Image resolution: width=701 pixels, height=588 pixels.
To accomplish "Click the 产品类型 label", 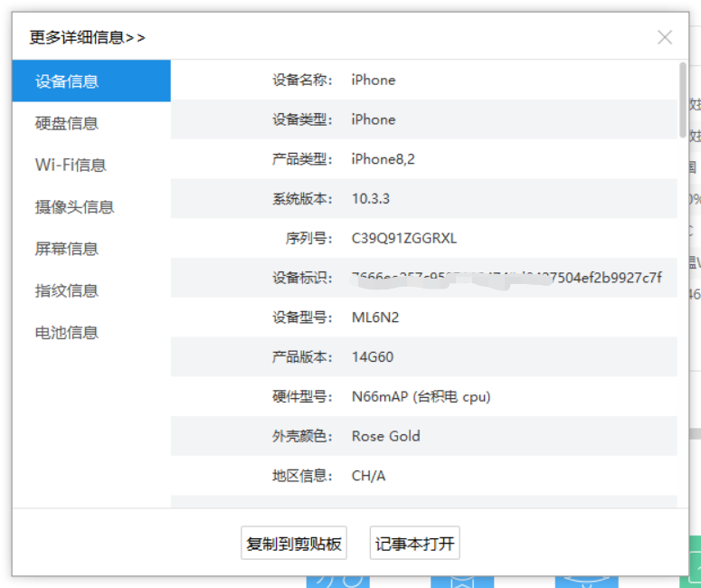I will [302, 159].
